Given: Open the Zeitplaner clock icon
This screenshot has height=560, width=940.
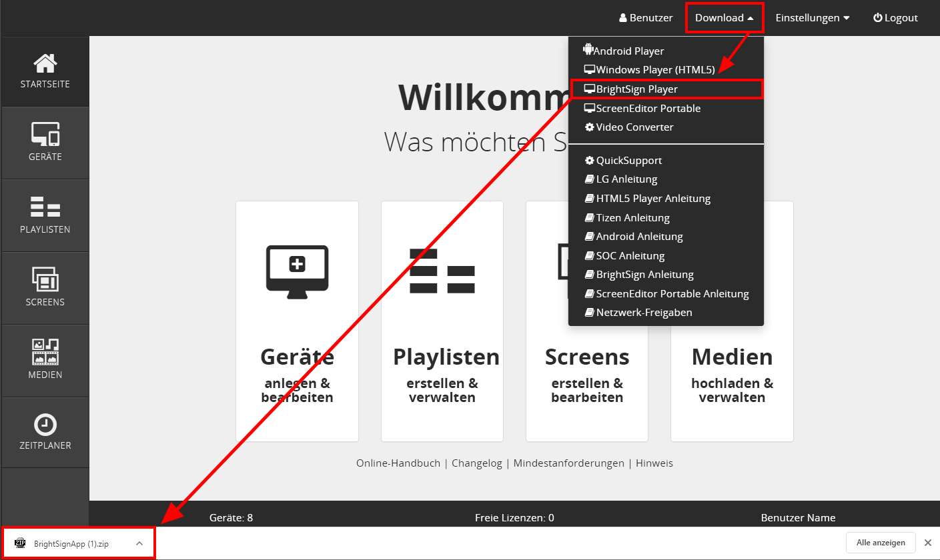Looking at the screenshot, I should [45, 425].
